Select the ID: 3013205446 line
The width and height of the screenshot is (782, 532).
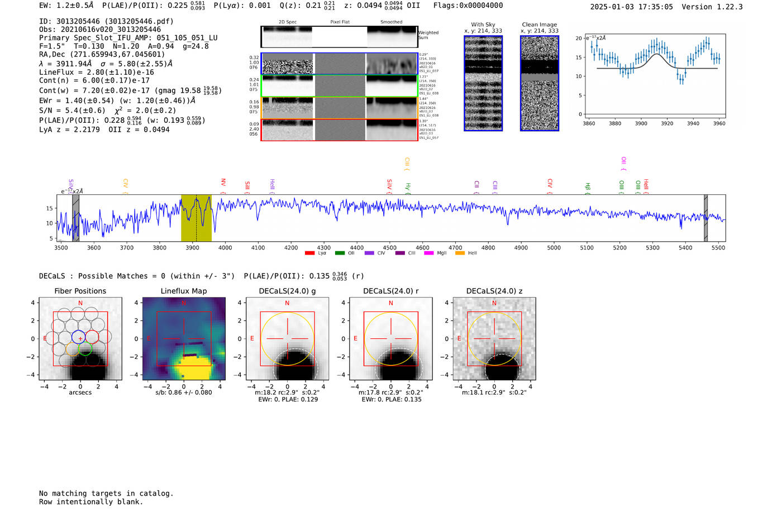point(106,21)
